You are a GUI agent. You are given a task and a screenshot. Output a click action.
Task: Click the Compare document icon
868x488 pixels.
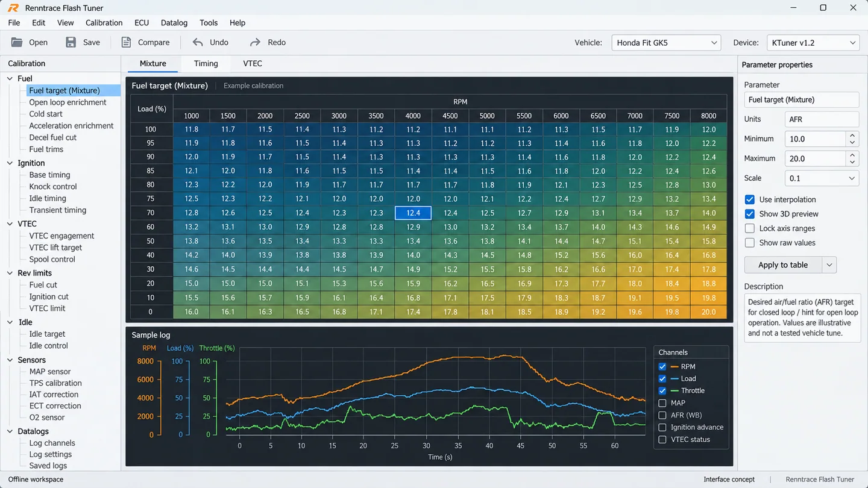[126, 42]
